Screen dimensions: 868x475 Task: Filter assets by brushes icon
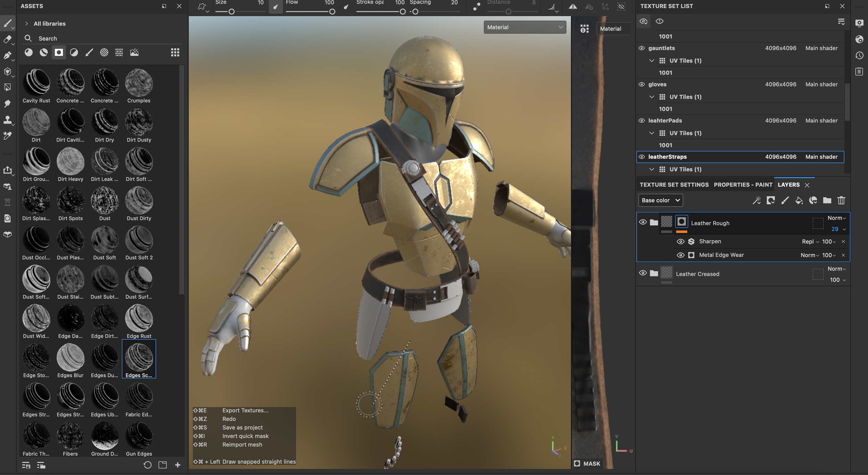coord(89,52)
